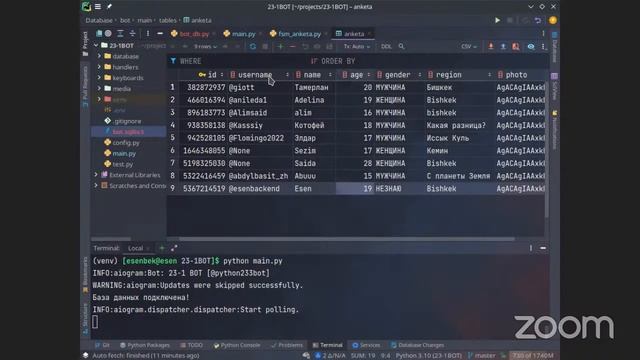Open the Services tool tab
The image size is (640, 360).
click(366, 345)
